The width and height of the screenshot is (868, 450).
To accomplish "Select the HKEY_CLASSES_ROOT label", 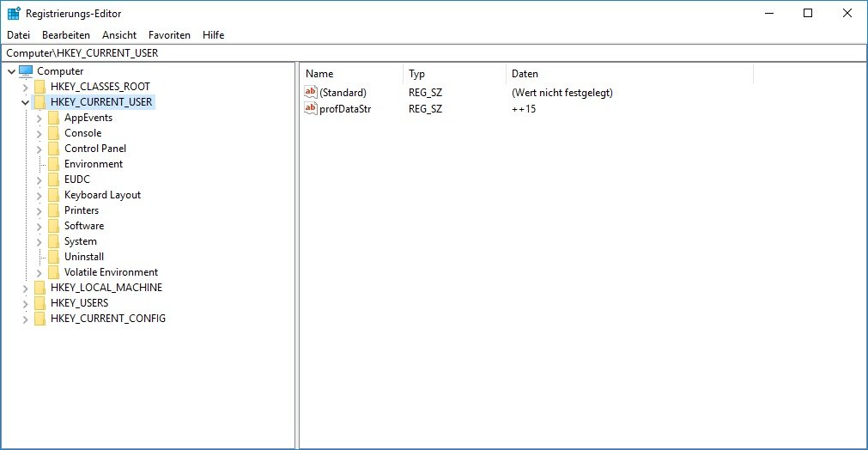I will (100, 87).
